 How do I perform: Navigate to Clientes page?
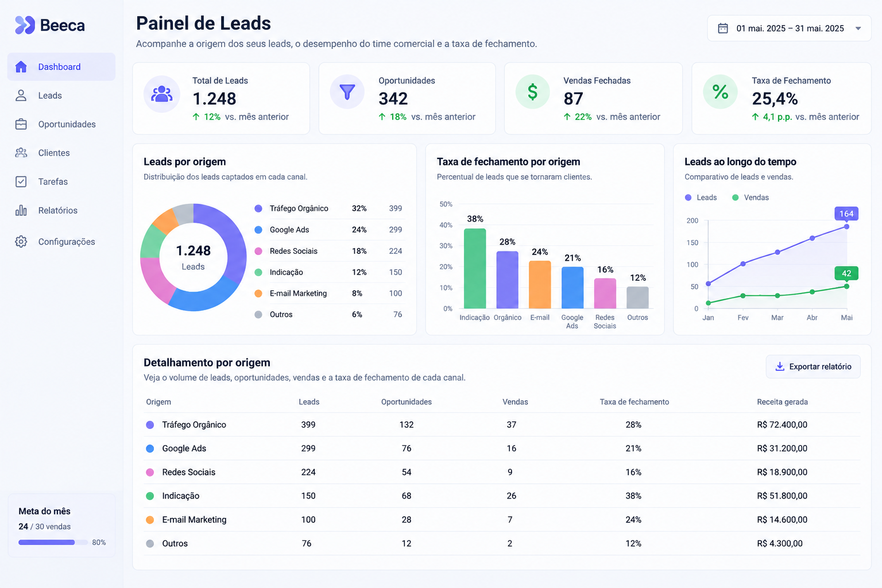point(61,153)
